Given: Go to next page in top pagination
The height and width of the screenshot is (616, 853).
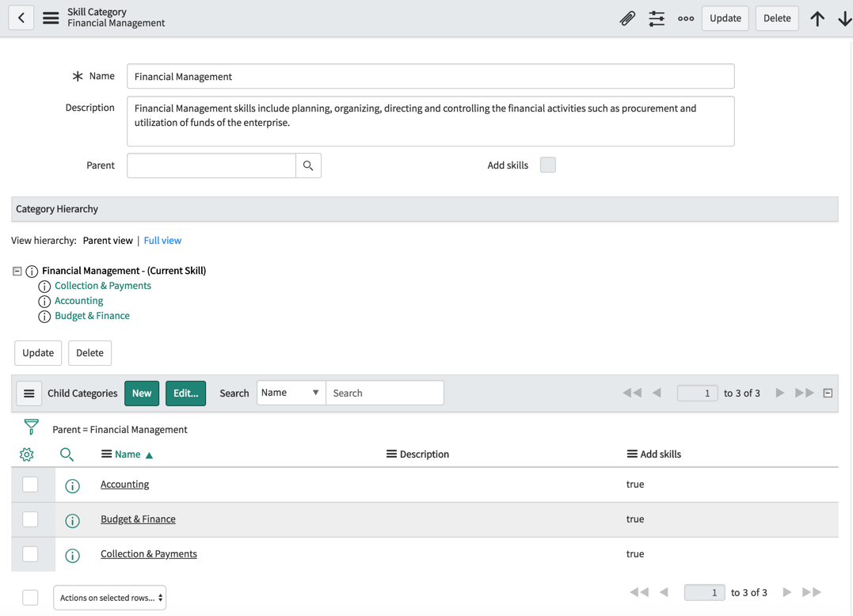Looking at the screenshot, I should click(779, 393).
